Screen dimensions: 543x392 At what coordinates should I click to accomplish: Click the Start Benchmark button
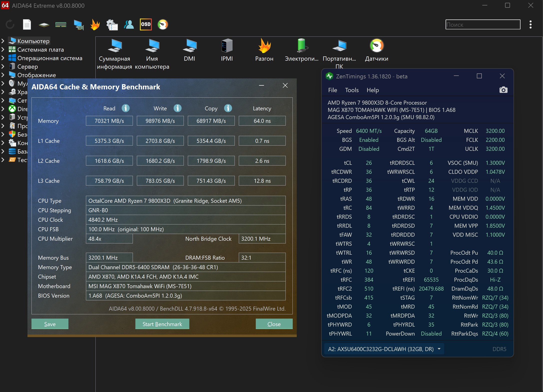tap(162, 324)
